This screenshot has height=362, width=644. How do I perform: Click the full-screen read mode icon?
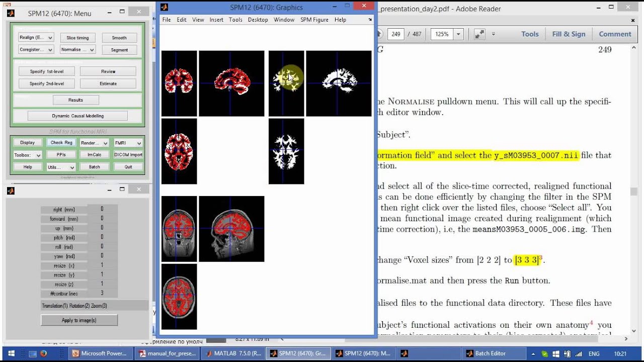pos(479,34)
